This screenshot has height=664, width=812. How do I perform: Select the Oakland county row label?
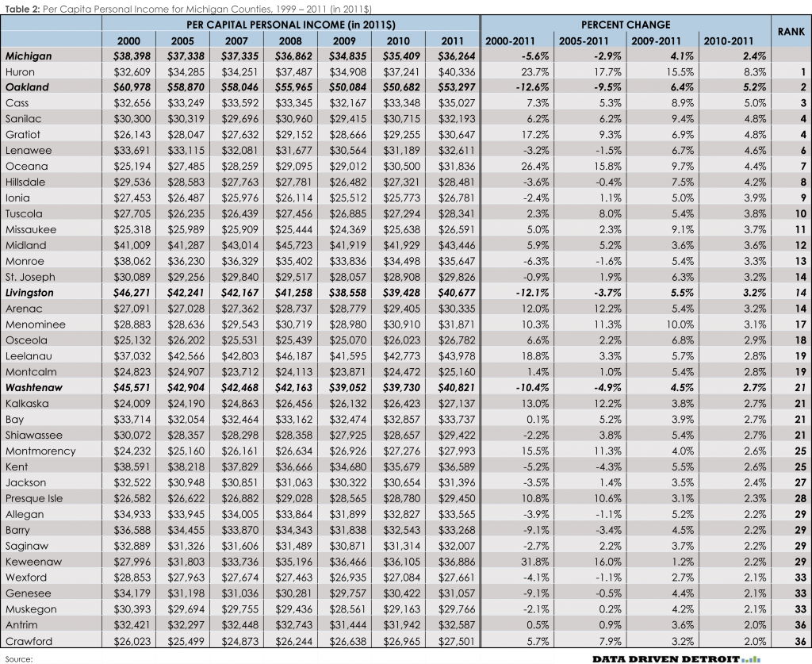pos(27,87)
